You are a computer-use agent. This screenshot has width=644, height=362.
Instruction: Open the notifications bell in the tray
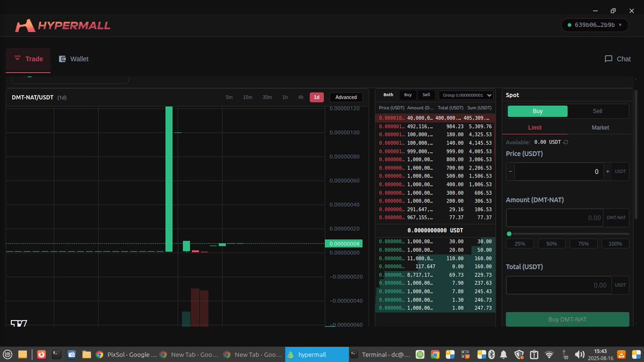[504, 354]
